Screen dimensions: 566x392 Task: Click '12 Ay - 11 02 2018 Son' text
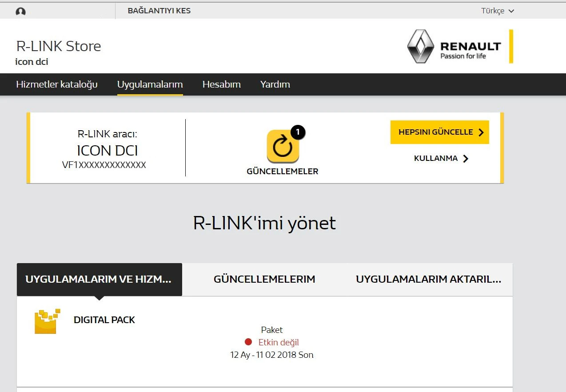(272, 355)
